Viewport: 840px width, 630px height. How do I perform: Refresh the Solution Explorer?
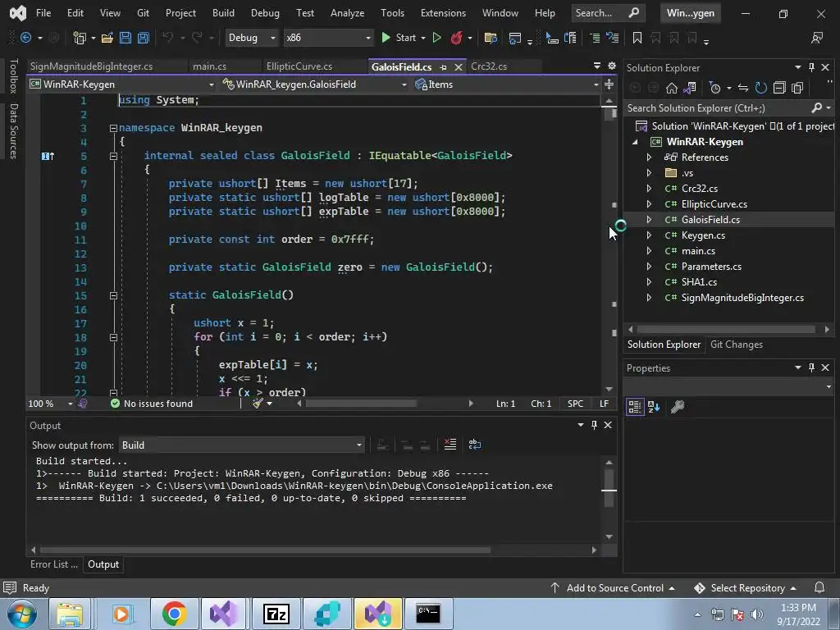760,88
